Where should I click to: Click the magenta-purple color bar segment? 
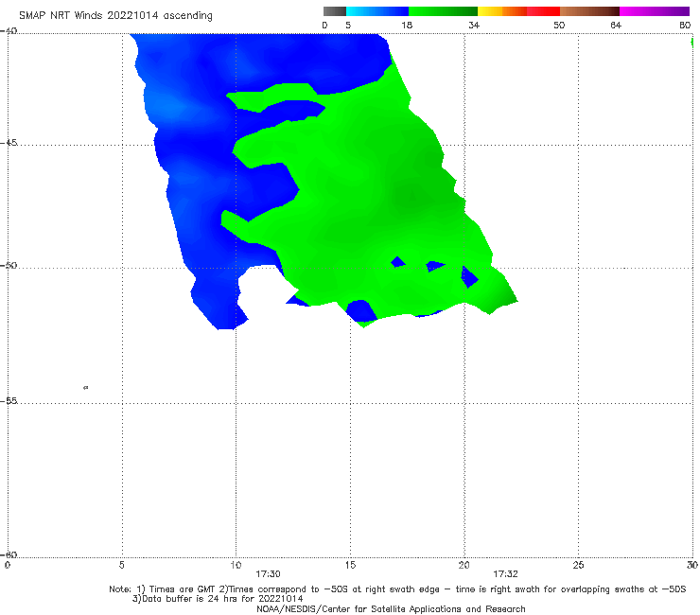click(655, 11)
